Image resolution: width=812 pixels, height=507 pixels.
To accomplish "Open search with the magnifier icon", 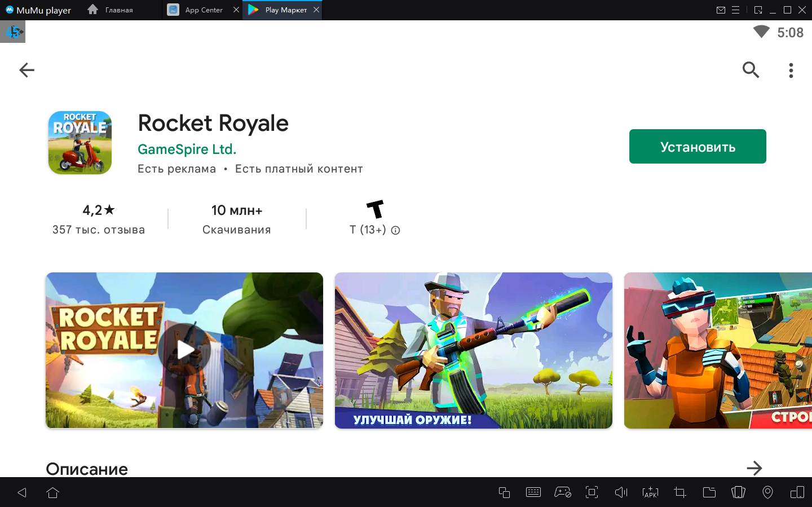I will coord(751,70).
